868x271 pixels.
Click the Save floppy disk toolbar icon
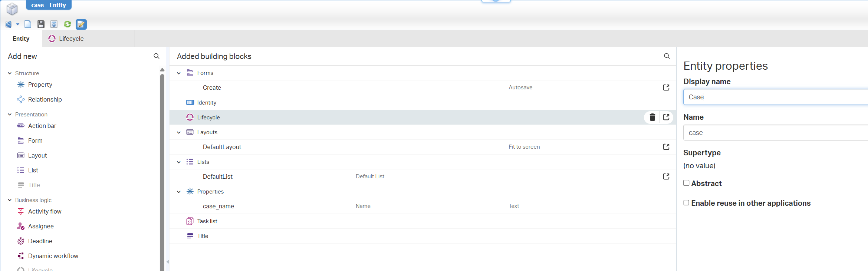click(41, 24)
